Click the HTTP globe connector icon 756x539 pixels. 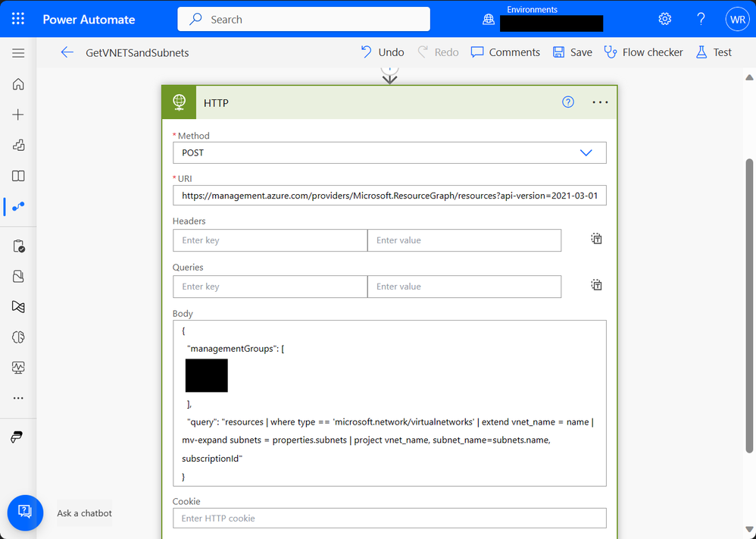(179, 102)
